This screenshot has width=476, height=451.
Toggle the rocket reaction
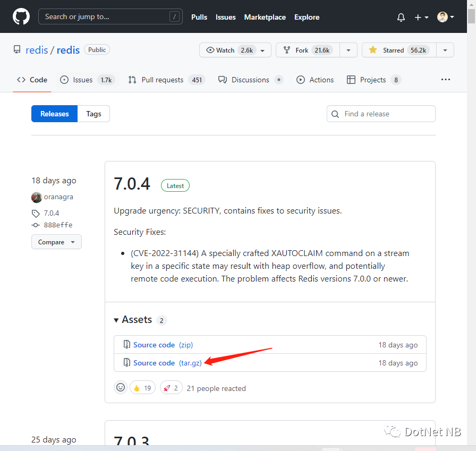tap(171, 388)
